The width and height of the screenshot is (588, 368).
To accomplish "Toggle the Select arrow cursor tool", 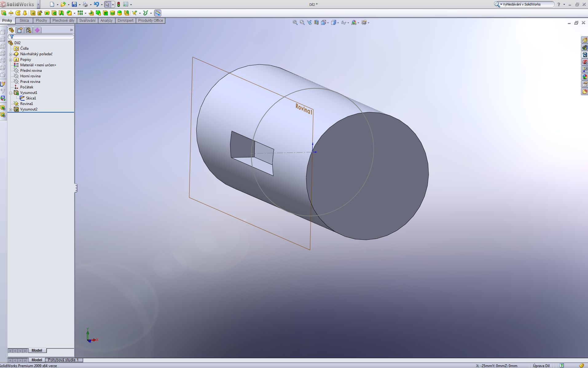I will pyautogui.click(x=107, y=4).
